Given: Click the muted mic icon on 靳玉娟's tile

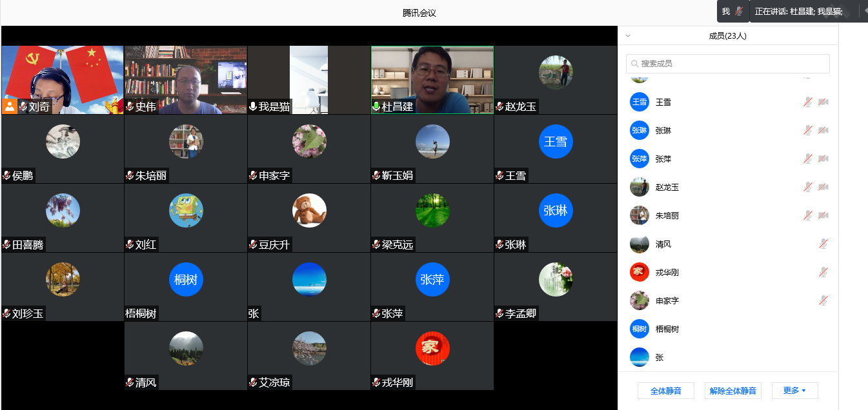Looking at the screenshot, I should point(376,175).
